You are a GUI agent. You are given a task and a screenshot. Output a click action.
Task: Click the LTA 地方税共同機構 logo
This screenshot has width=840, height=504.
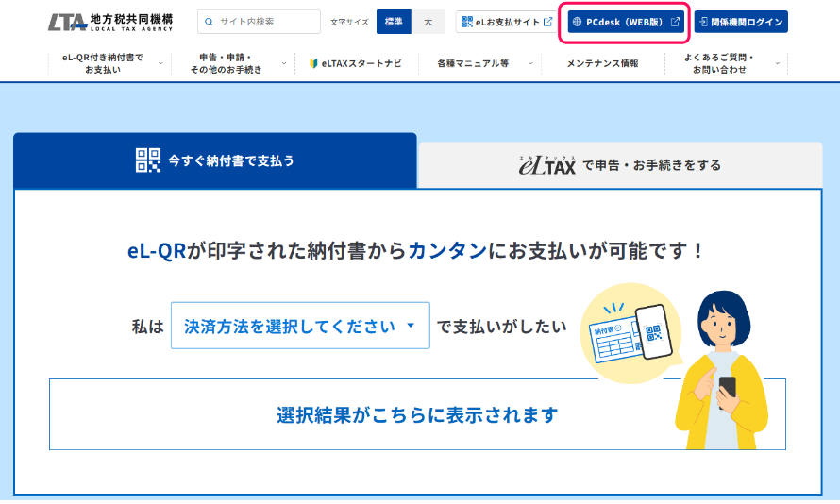coord(110,22)
